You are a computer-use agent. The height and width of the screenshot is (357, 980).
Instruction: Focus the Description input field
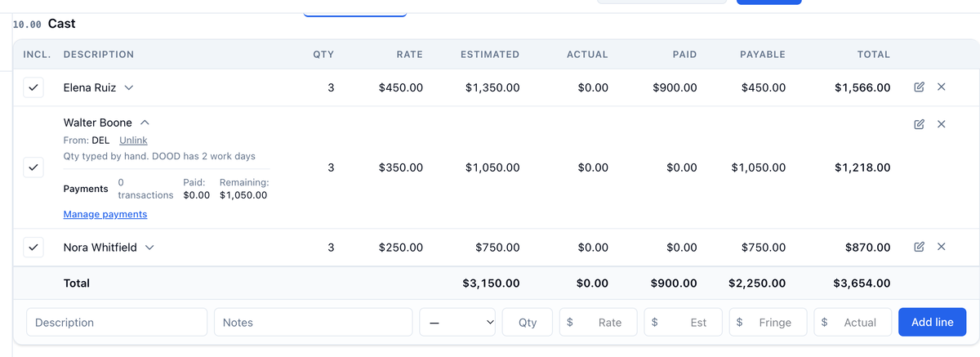point(117,322)
